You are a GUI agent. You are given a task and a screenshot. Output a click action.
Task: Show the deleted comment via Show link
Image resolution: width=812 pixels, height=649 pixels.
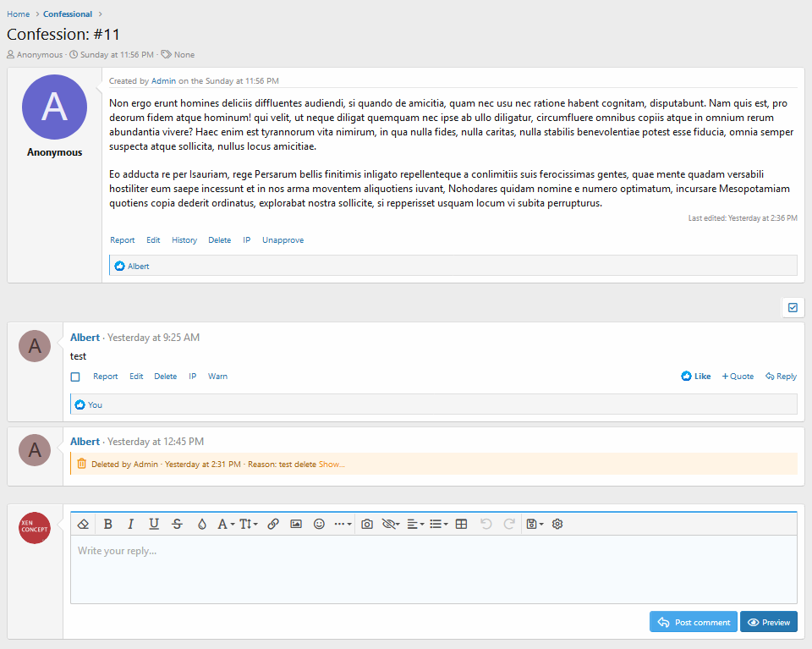tap(332, 465)
